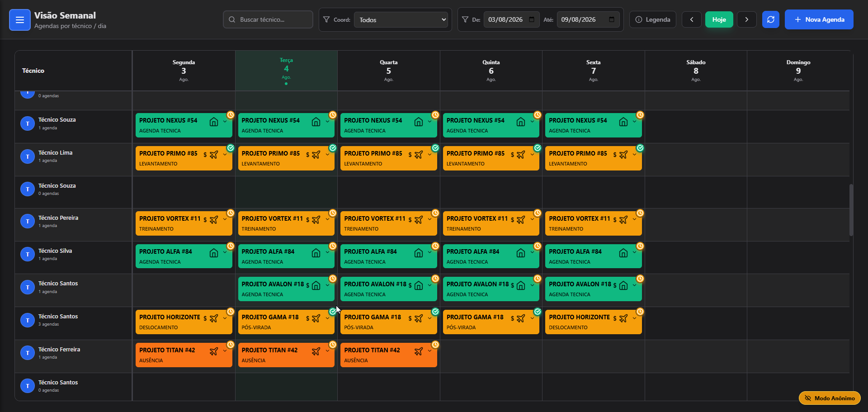Open the Legenda button
This screenshot has width=868, height=412.
[x=653, y=19]
